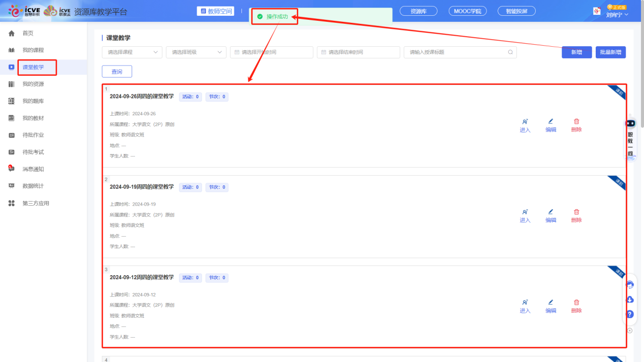Image resolution: width=644 pixels, height=362 pixels.
Task: Expand the 请选择班级 class dropdown
Action: pyautogui.click(x=196, y=52)
